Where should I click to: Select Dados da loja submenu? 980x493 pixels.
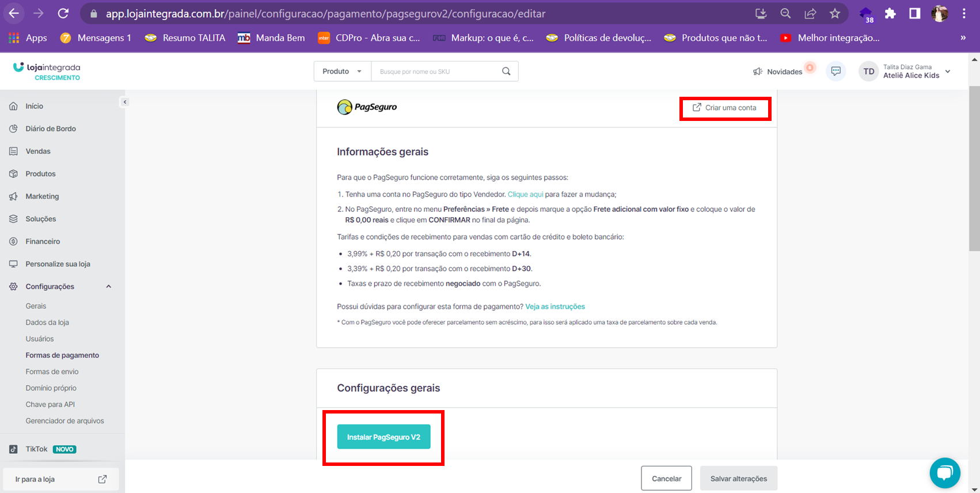(47, 323)
